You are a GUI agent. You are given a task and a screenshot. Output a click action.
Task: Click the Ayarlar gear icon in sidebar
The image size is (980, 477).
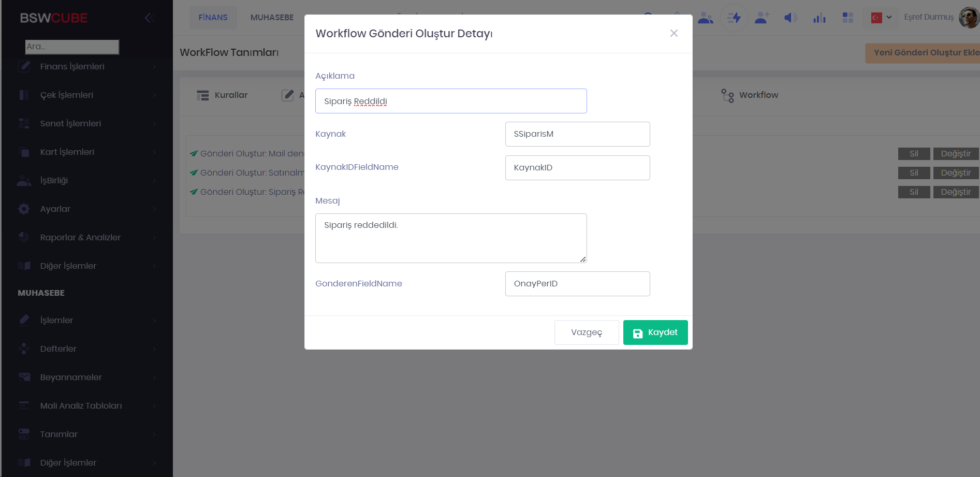tap(24, 209)
